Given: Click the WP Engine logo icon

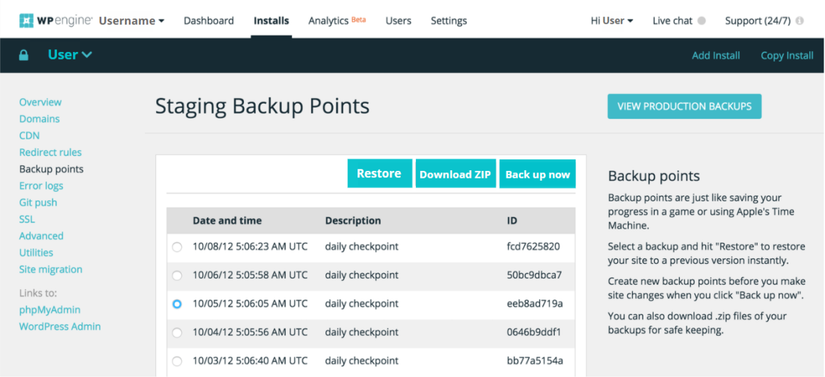Looking at the screenshot, I should coord(26,21).
